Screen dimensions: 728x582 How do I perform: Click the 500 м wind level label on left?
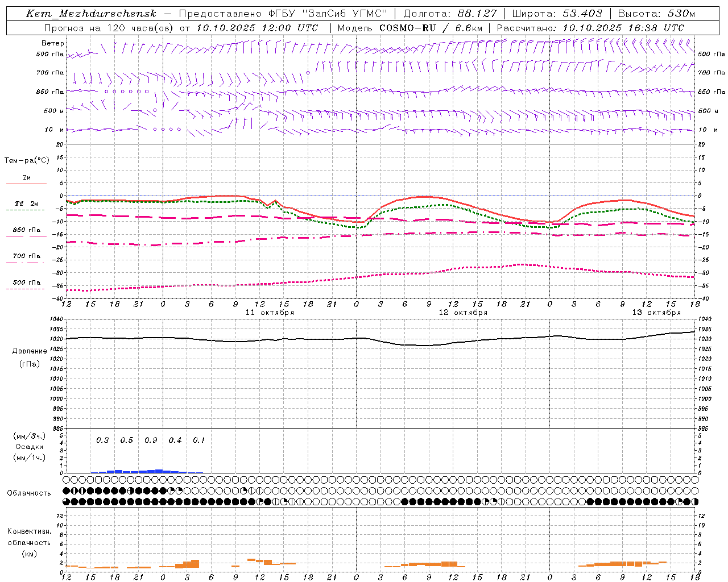pyautogui.click(x=55, y=111)
